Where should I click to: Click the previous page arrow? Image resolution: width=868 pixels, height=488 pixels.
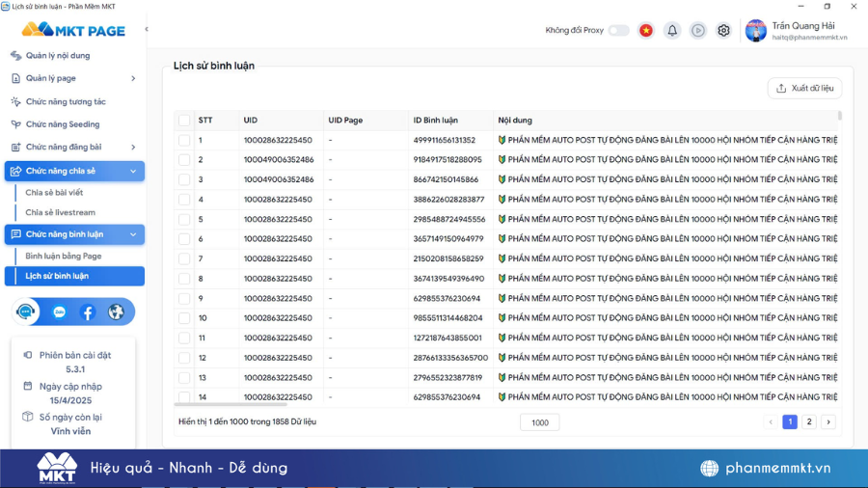click(771, 422)
